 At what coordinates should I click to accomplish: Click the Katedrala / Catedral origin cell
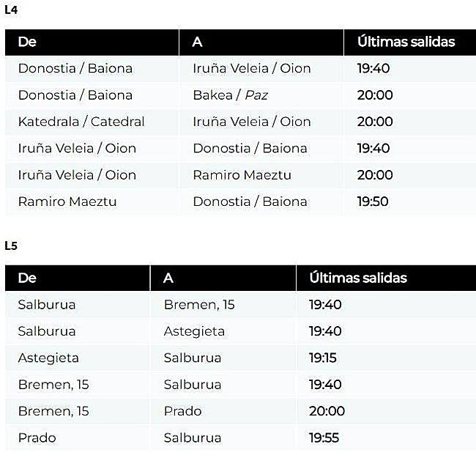81,122
